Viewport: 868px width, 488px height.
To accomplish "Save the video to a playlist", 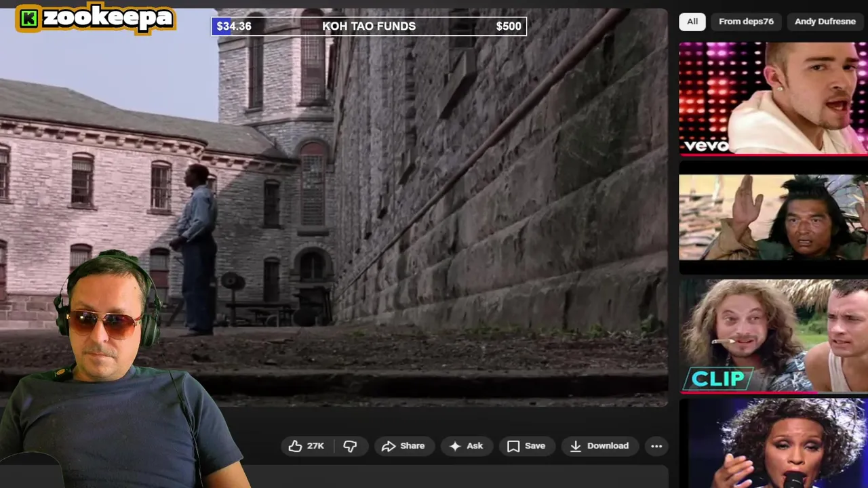I will pos(527,446).
